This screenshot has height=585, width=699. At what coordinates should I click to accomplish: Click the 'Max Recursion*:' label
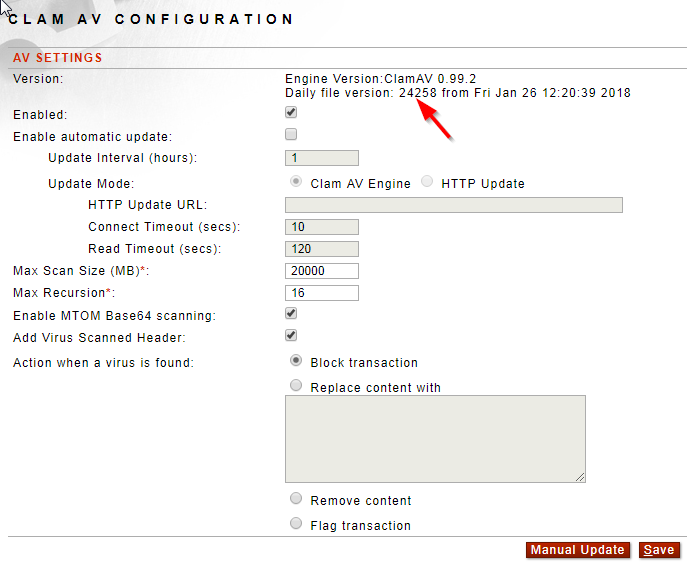(64, 293)
